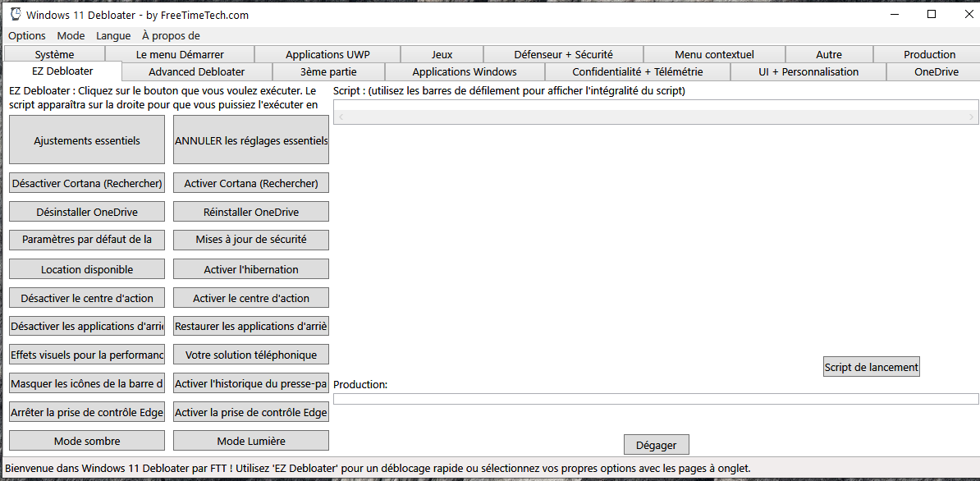Click the Réinstaller OneDrive button
Viewport: 980px width, 481px height.
(x=251, y=212)
